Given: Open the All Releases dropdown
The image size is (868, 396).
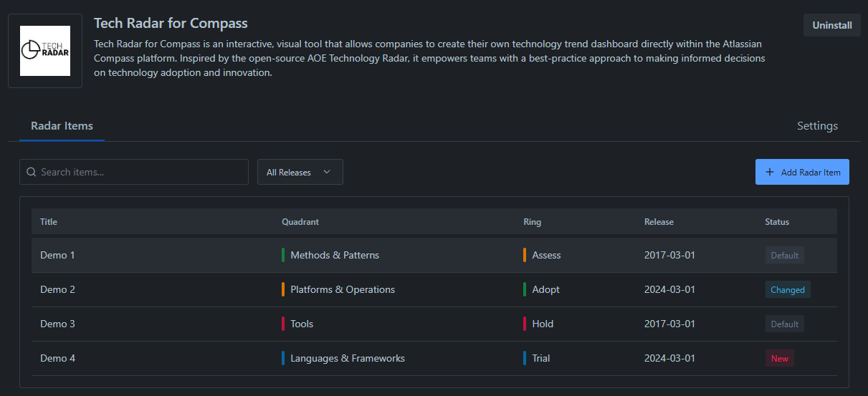Looking at the screenshot, I should click(300, 172).
